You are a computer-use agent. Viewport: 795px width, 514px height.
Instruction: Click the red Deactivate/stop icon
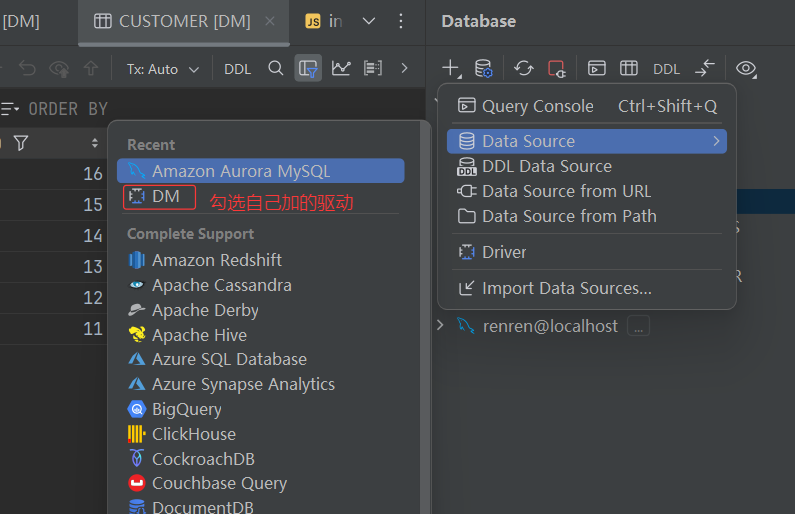pos(557,68)
